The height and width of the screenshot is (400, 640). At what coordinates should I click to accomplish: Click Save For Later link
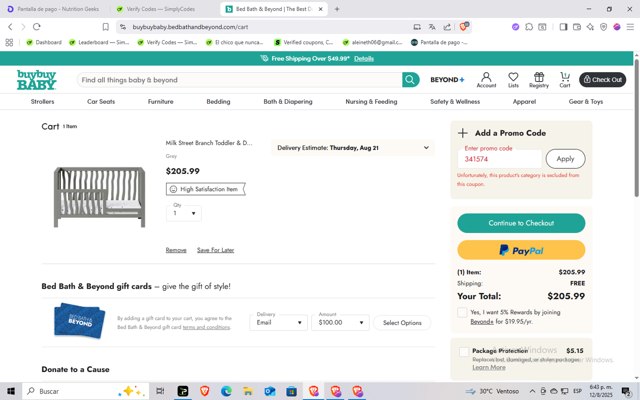pyautogui.click(x=216, y=250)
